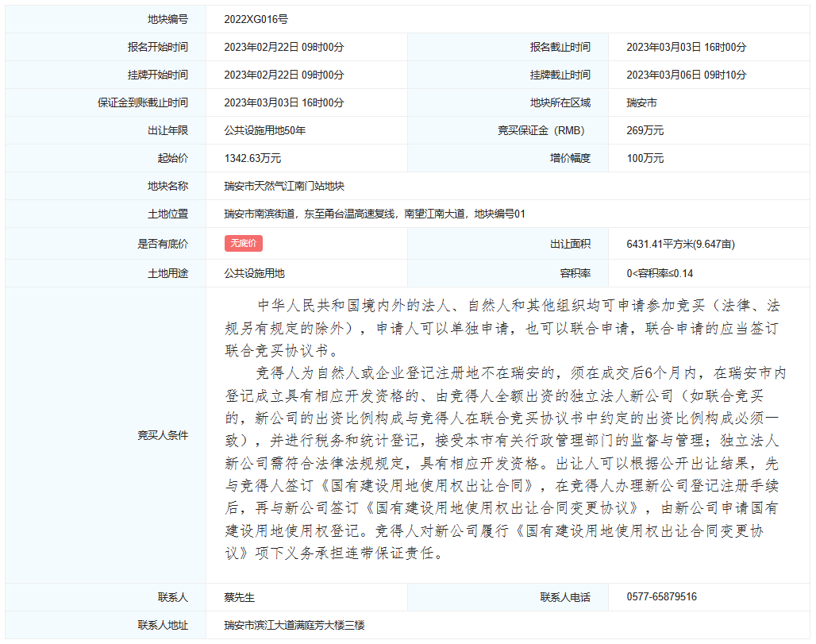The height and width of the screenshot is (644, 816).
Task: Click the land use value 公共设施用地
Action: click(x=254, y=273)
